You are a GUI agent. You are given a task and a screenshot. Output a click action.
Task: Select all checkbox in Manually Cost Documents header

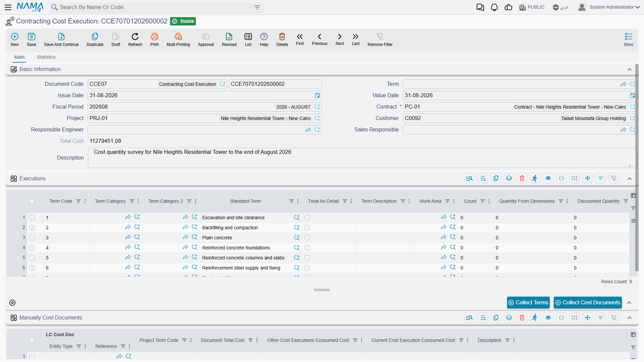pyautogui.click(x=32, y=340)
